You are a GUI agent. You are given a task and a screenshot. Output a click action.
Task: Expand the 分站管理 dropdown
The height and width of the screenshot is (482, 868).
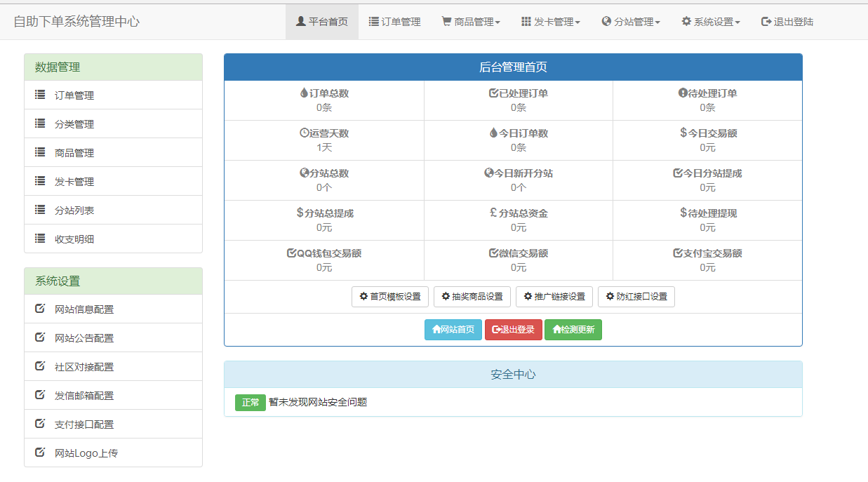click(630, 21)
